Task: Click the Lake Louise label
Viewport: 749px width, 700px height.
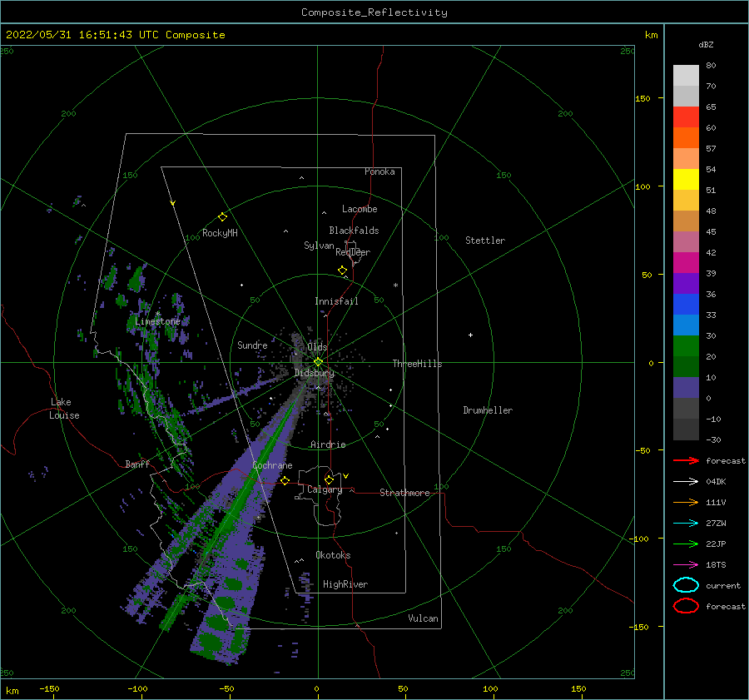Action: tap(64, 409)
